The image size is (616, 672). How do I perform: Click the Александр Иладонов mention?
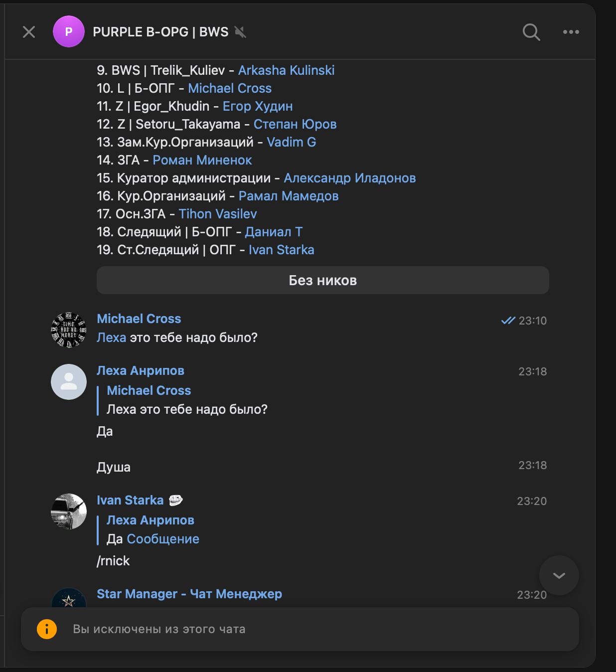349,178
